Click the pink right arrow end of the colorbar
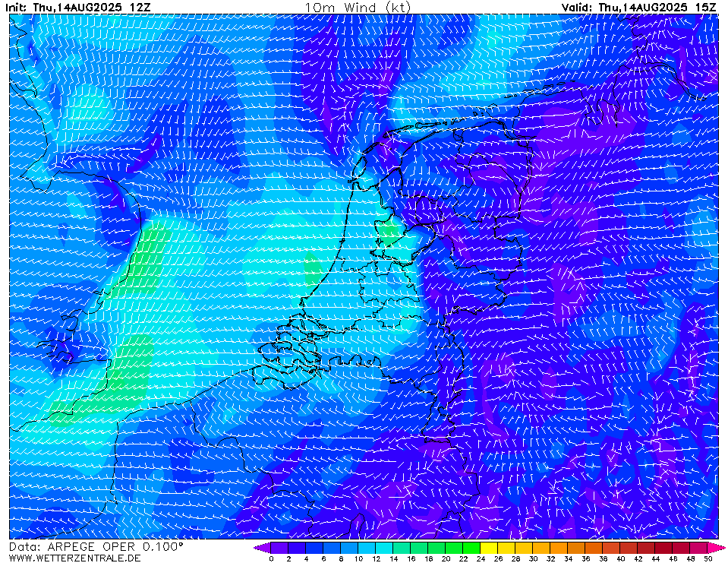The image size is (728, 563). (717, 548)
